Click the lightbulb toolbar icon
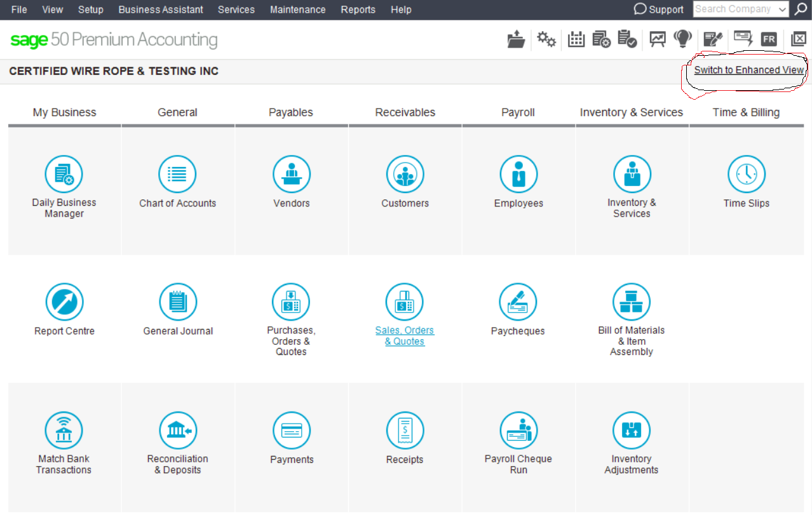The width and height of the screenshot is (812, 515). [683, 39]
